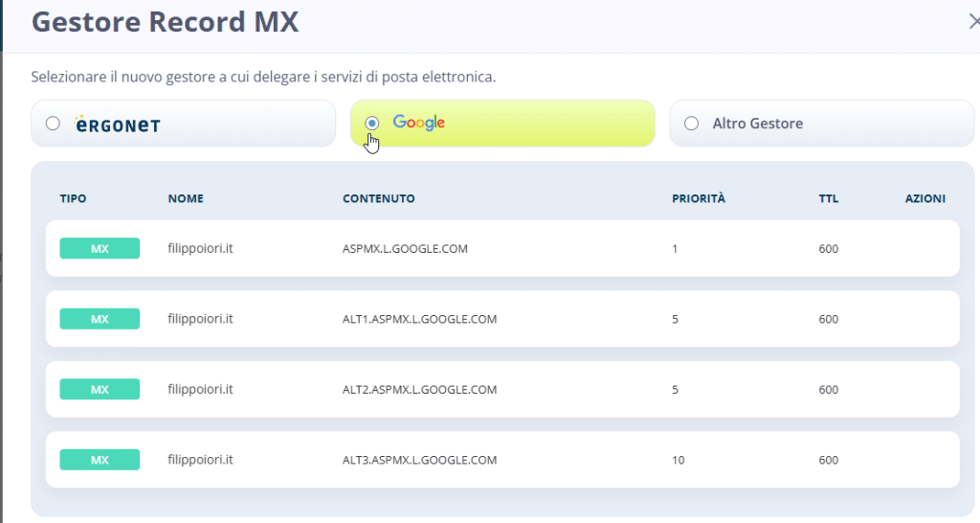Viewport: 980px width, 523px height.
Task: Click priority 5 in the ALT1 row
Action: 675,319
